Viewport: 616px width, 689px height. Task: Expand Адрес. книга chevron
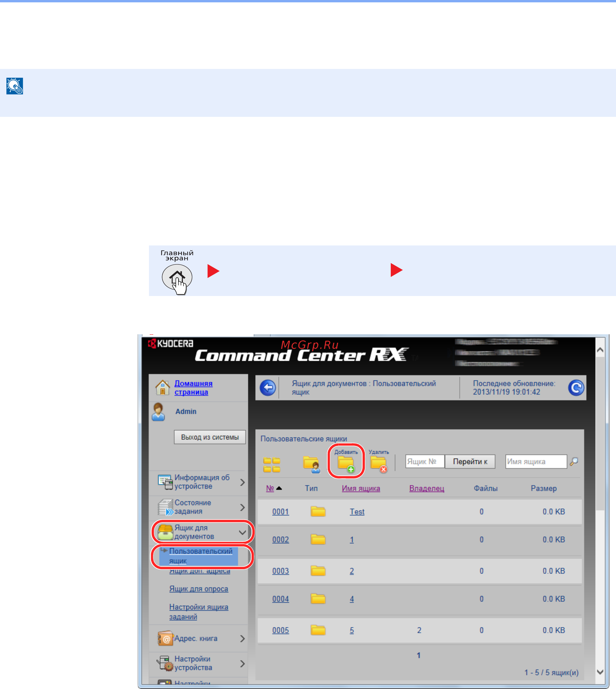tap(242, 638)
